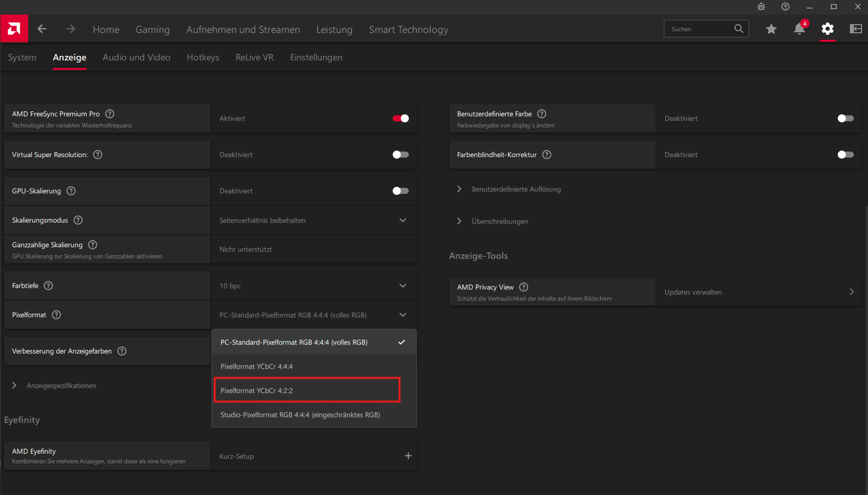The width and height of the screenshot is (868, 495).
Task: Click the Suchen search field
Action: click(700, 29)
